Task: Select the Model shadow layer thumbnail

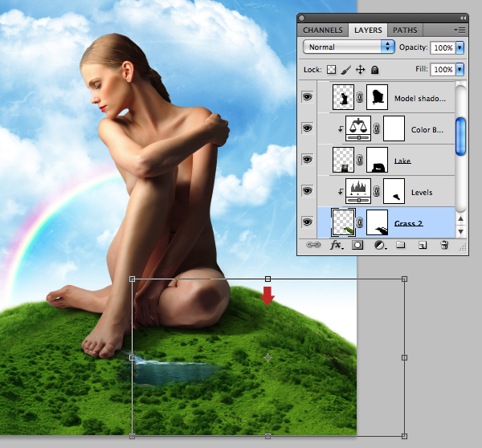Action: point(343,97)
